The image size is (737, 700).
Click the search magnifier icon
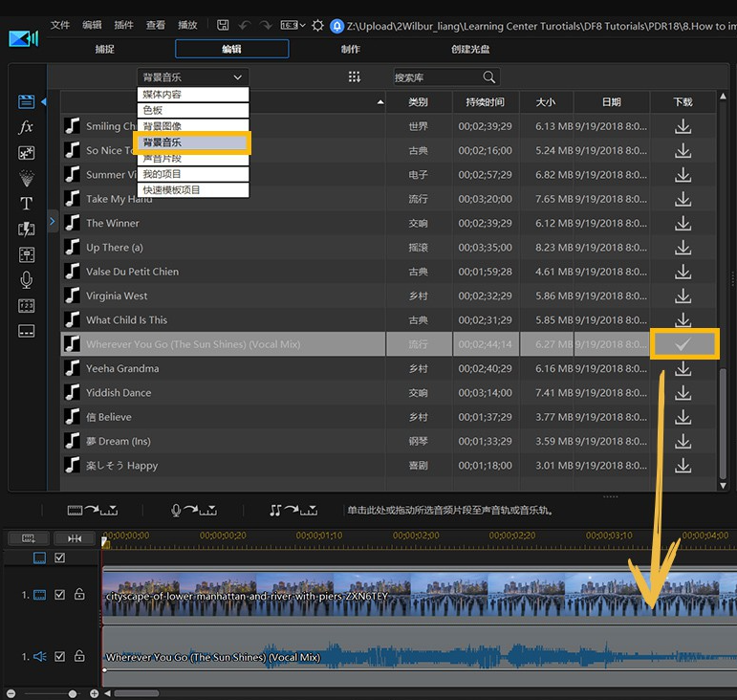point(488,77)
